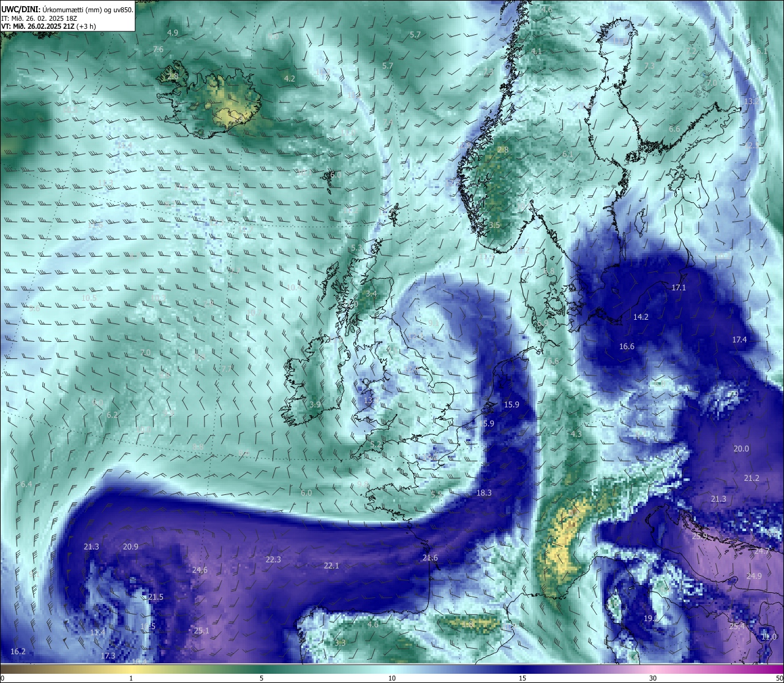Click the map value 2.8 over Norway
This screenshot has height=683, width=784.
[x=503, y=149]
